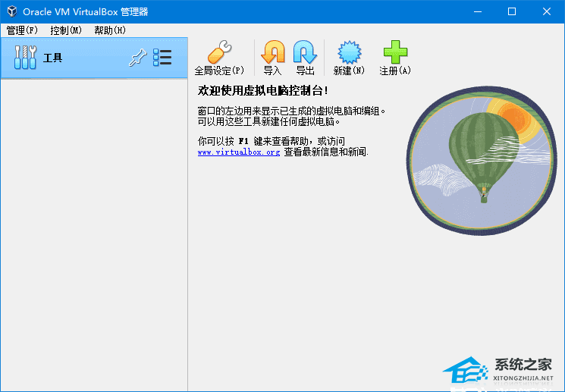Open the tools list menu icon
Image resolution: width=565 pixels, height=392 pixels.
pyautogui.click(x=162, y=58)
